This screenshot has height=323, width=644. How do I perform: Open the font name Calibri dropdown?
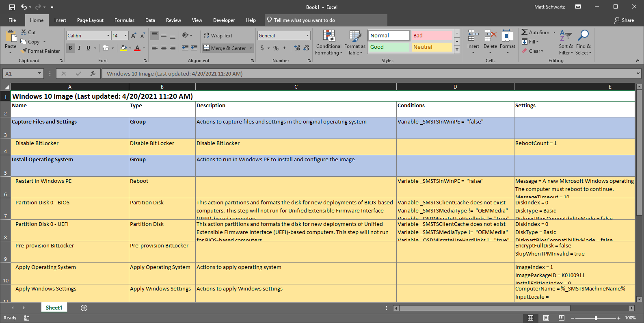pos(108,36)
